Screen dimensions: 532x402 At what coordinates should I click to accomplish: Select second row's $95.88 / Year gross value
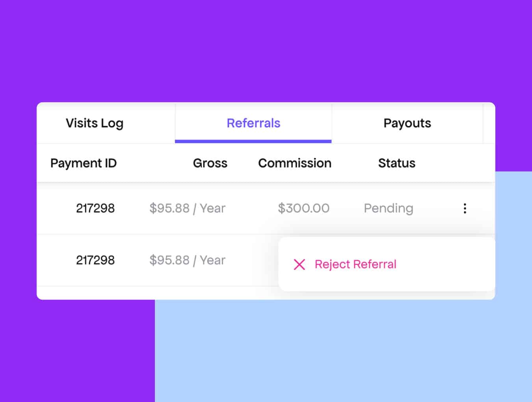click(x=187, y=260)
